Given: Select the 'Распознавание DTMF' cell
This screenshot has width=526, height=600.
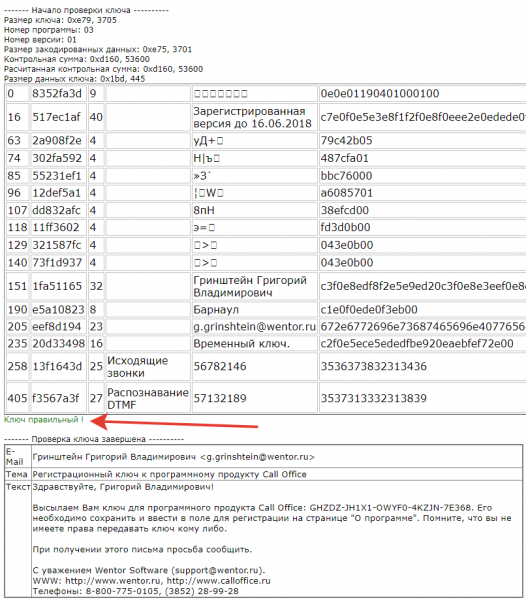Looking at the screenshot, I should point(148,398).
